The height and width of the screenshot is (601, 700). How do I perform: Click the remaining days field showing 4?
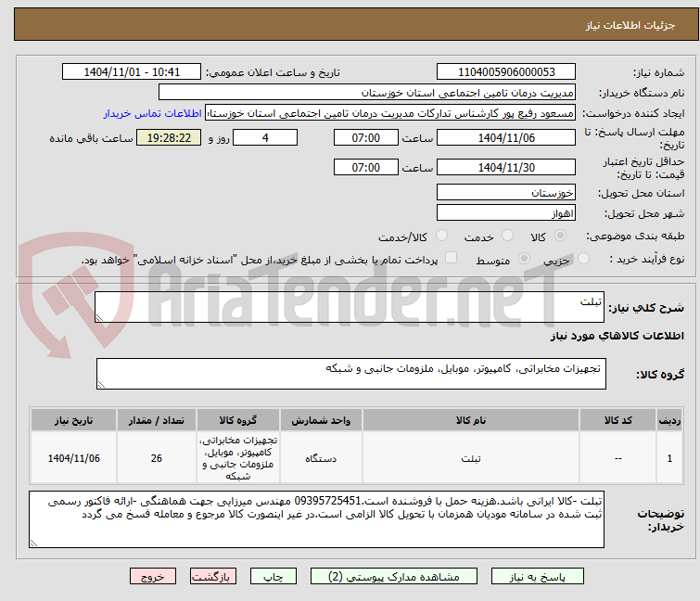(x=265, y=137)
